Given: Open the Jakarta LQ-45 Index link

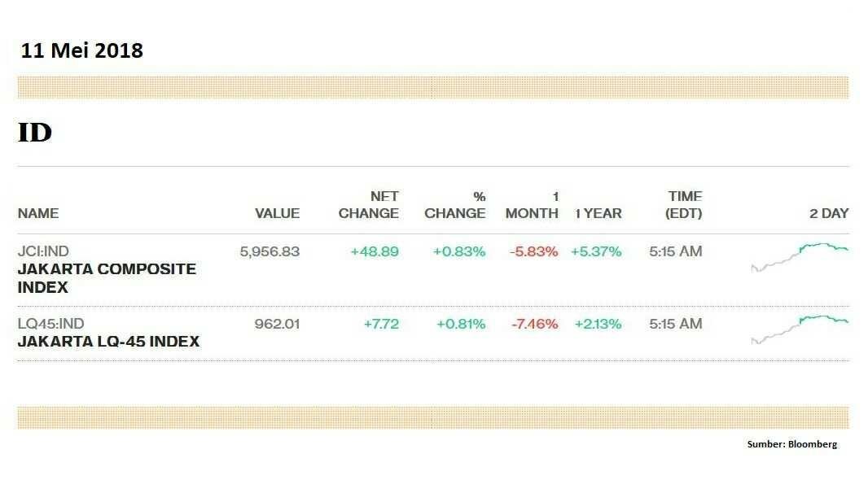Looking at the screenshot, I should [x=108, y=342].
